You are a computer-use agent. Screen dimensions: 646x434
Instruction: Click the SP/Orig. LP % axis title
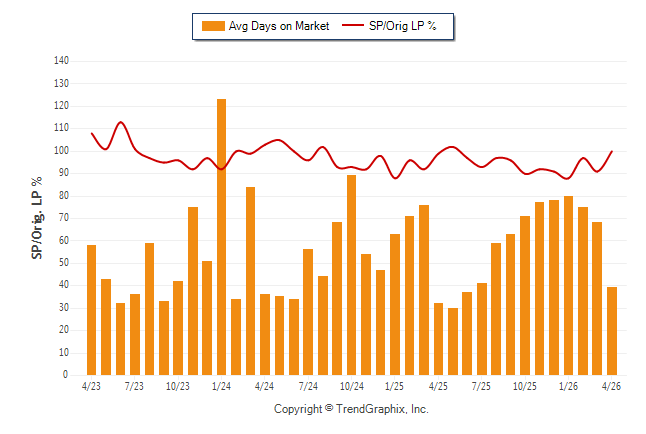click(37, 218)
